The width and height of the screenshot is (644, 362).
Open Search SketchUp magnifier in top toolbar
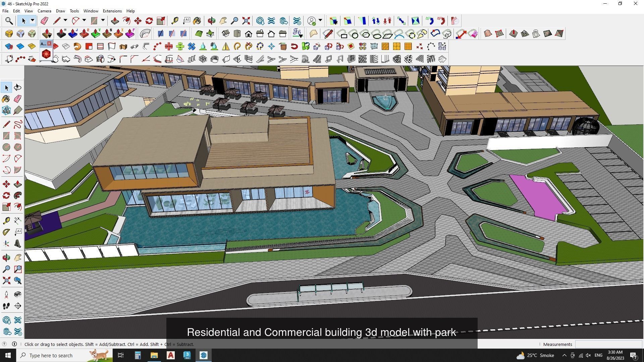point(9,21)
